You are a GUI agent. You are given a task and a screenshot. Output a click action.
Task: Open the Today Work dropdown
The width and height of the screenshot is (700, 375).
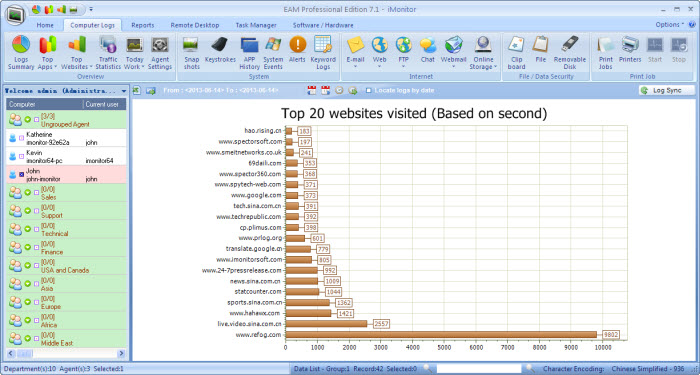134,53
